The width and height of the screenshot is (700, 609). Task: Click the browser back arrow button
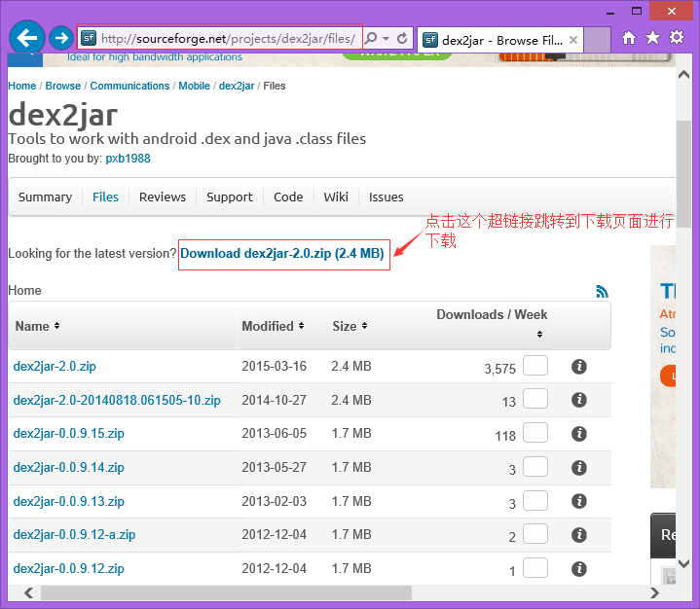[27, 38]
